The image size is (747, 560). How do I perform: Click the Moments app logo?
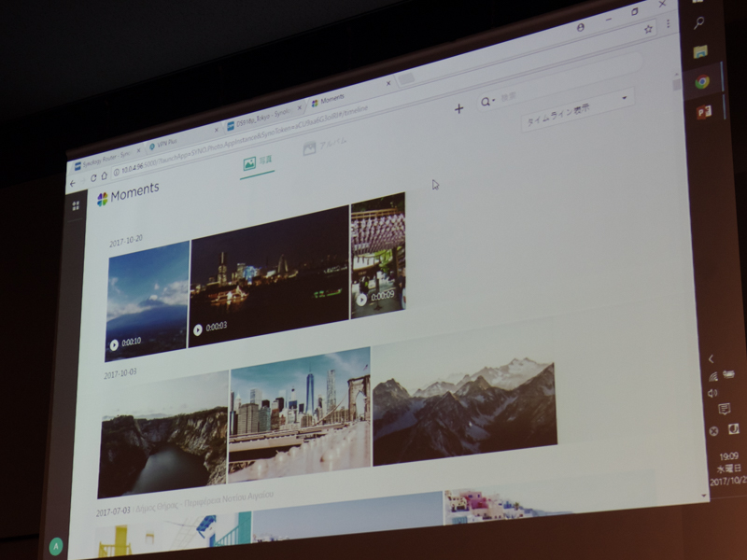(x=103, y=199)
